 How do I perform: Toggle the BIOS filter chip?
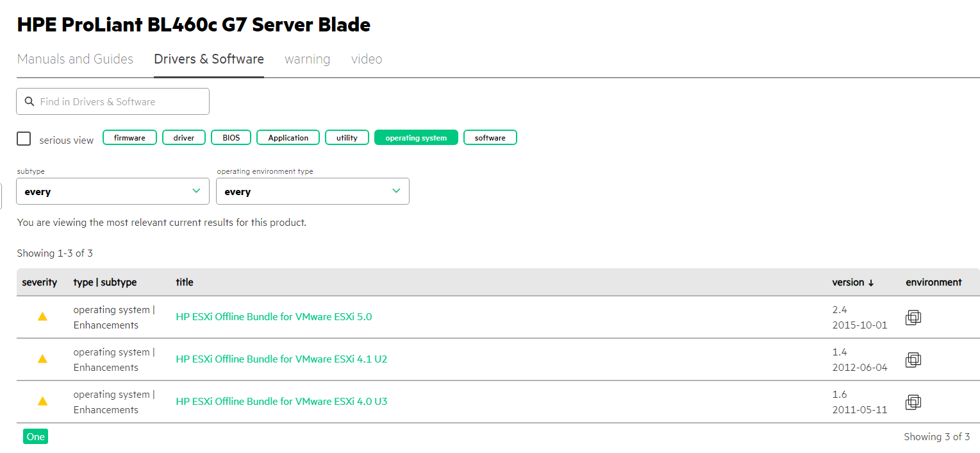231,137
